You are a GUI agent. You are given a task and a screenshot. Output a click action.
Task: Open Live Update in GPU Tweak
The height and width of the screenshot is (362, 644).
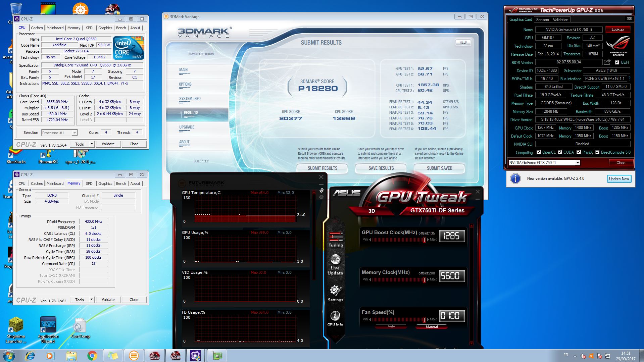pyautogui.click(x=335, y=265)
